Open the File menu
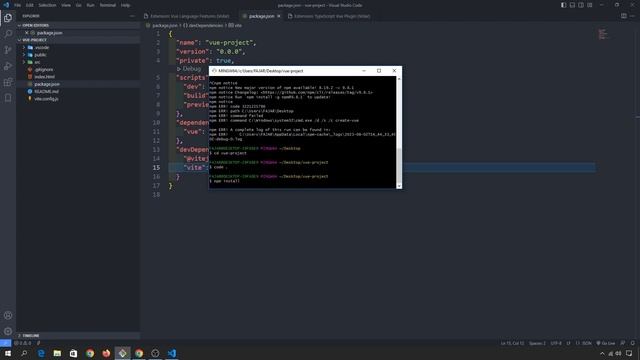640x360 pixels. [18, 5]
